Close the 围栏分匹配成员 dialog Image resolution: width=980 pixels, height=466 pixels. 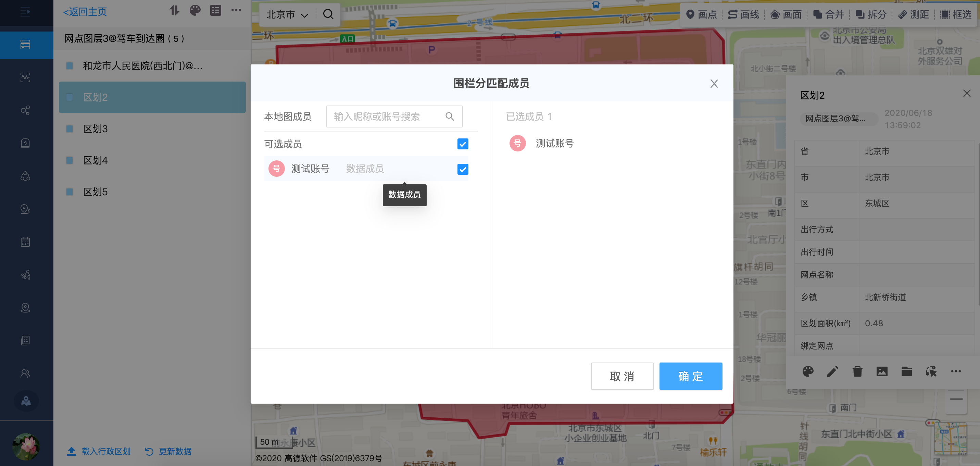coord(714,83)
